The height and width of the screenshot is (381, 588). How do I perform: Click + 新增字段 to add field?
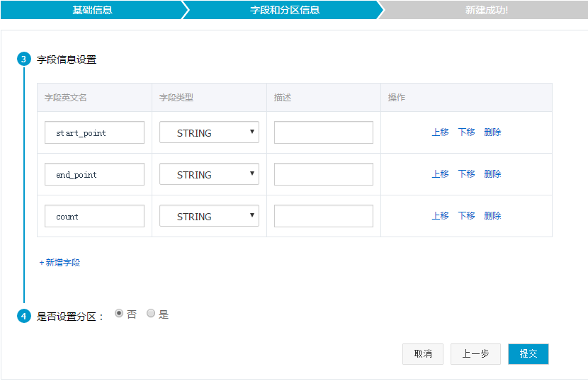point(60,263)
